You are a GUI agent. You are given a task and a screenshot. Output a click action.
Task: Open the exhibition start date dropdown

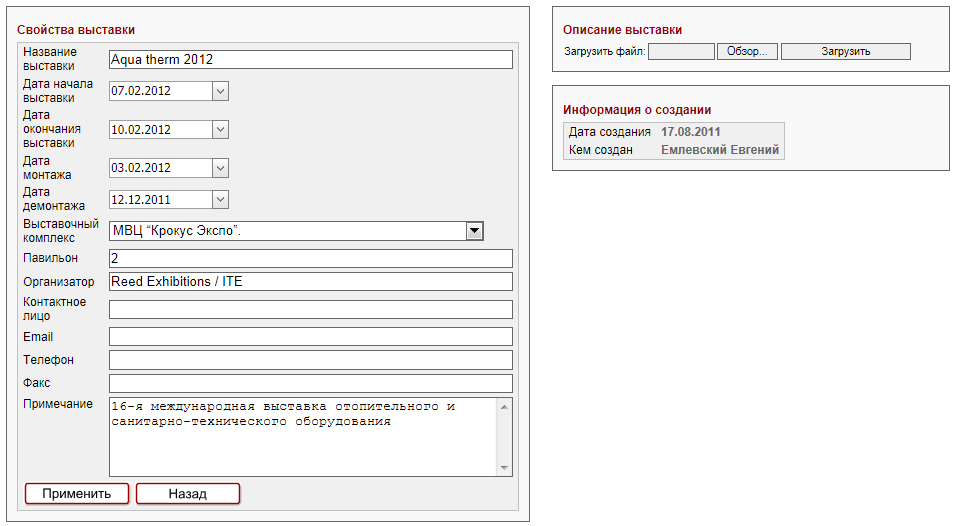(221, 91)
